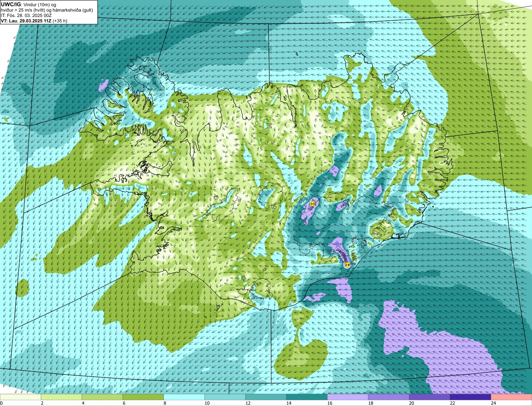
Task: Click the legend tick label '24'
Action: pyautogui.click(x=493, y=403)
